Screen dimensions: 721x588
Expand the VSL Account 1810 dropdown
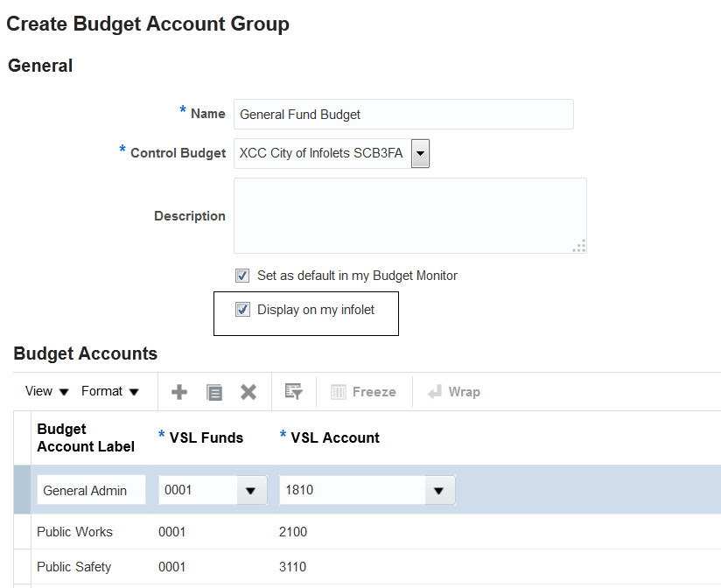coord(438,491)
